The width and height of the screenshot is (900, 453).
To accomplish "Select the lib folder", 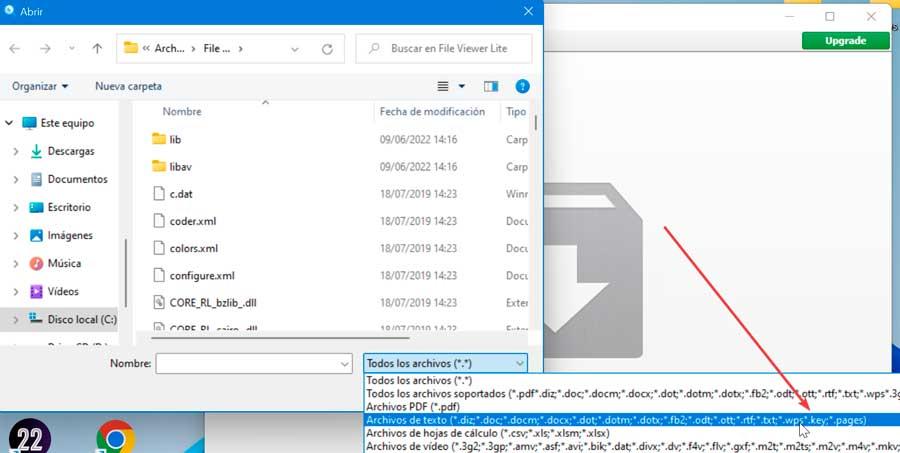I will [175, 139].
